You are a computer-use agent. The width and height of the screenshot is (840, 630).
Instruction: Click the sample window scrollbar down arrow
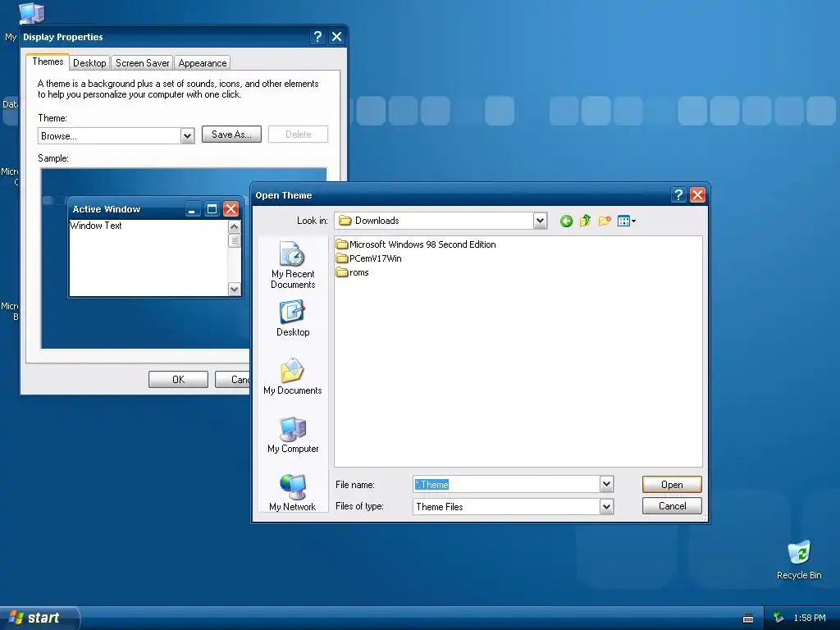tap(234, 290)
